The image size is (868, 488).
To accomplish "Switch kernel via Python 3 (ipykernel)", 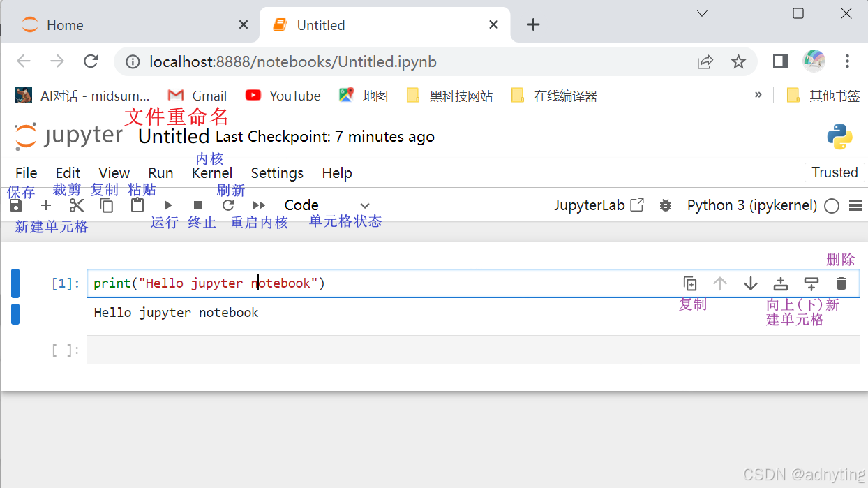I will [752, 205].
